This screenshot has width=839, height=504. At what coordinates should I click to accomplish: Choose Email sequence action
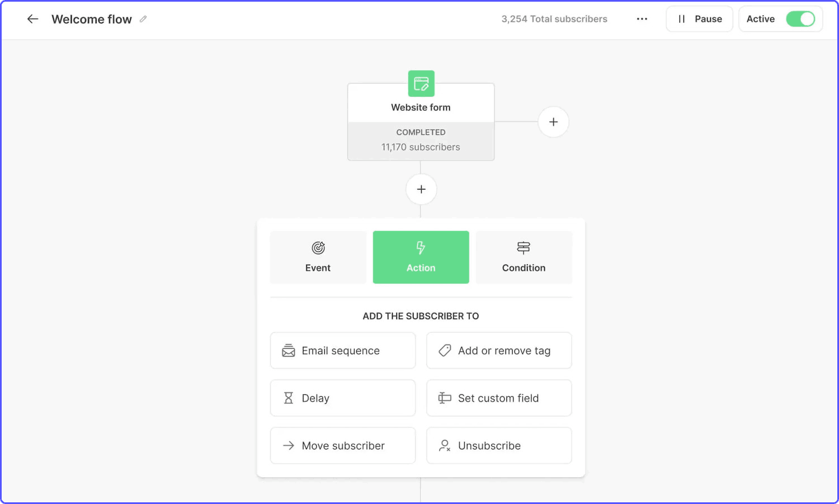343,351
